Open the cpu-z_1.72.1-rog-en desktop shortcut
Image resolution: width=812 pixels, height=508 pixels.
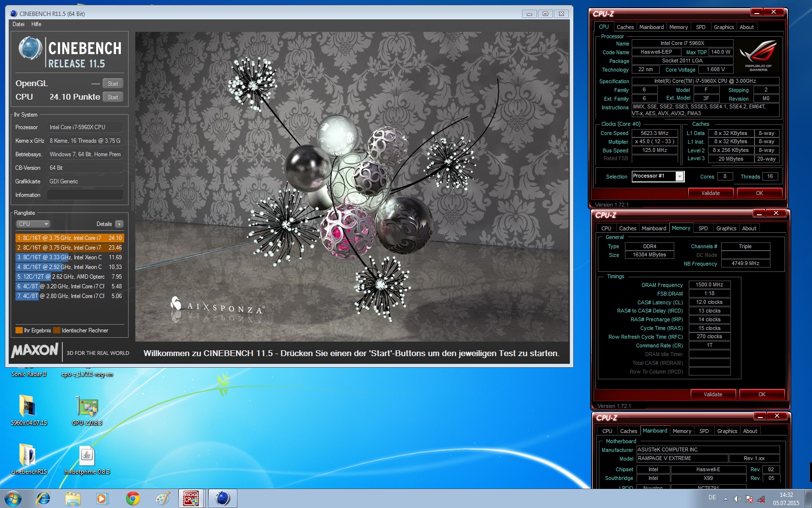(x=87, y=374)
